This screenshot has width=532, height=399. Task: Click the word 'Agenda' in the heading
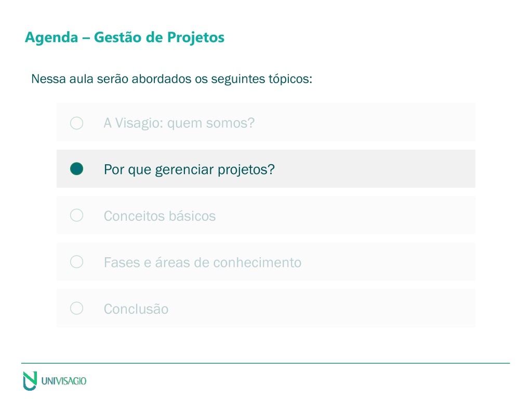pyautogui.click(x=51, y=37)
